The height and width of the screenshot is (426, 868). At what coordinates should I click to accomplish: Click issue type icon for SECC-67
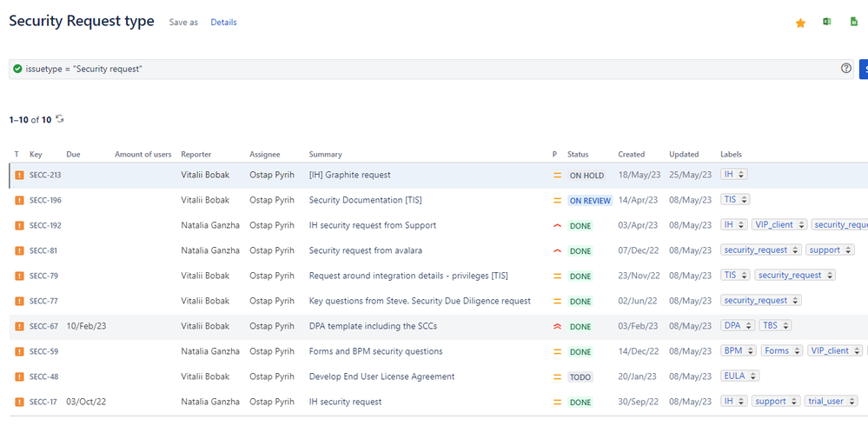[x=19, y=326]
